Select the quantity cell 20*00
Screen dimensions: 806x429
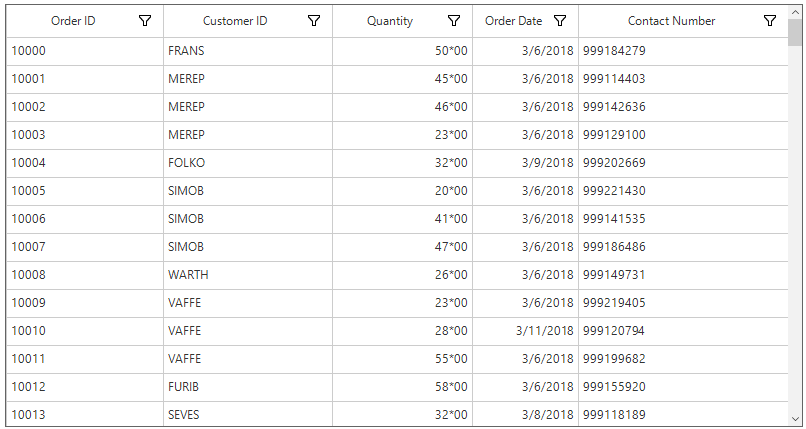point(402,191)
